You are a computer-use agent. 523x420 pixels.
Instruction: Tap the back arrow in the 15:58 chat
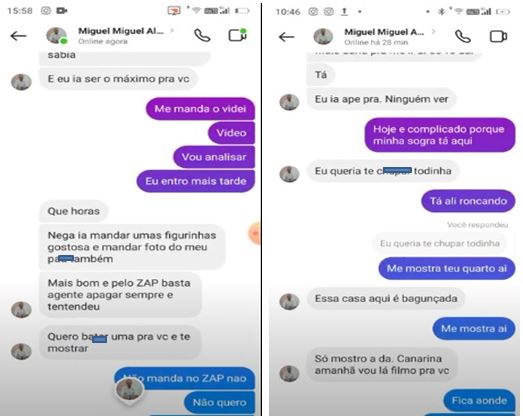(x=19, y=36)
